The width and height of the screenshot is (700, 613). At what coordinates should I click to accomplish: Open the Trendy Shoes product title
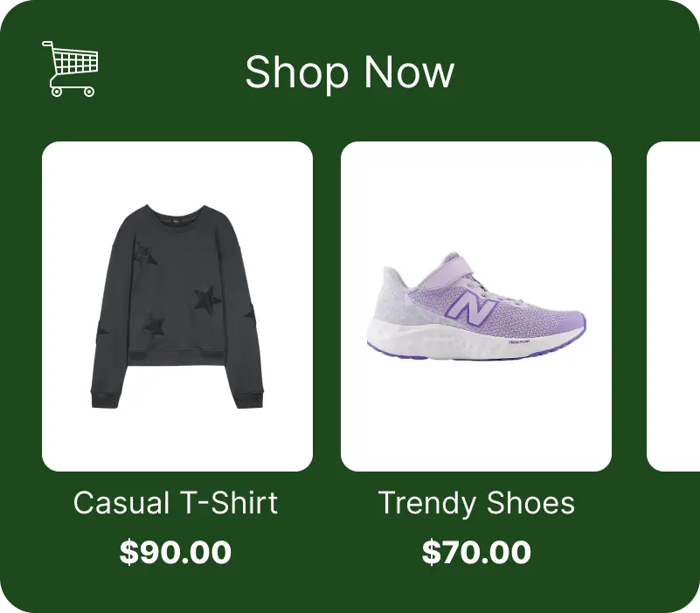[476, 503]
